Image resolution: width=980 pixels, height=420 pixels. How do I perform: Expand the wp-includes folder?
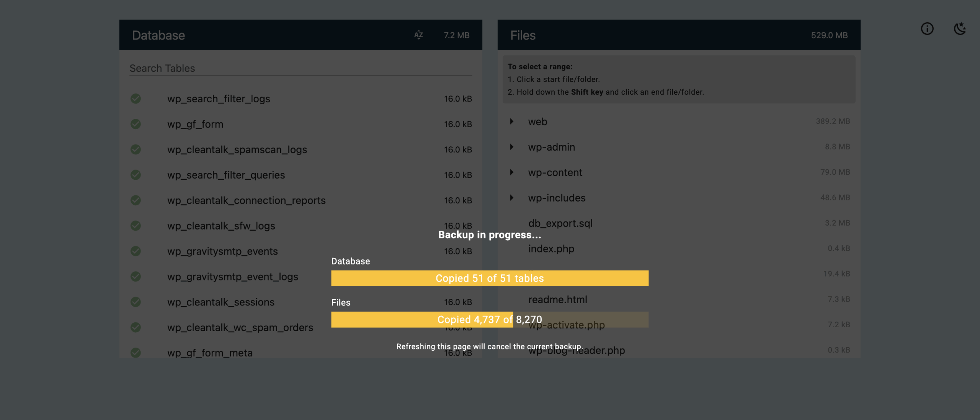[x=511, y=198]
